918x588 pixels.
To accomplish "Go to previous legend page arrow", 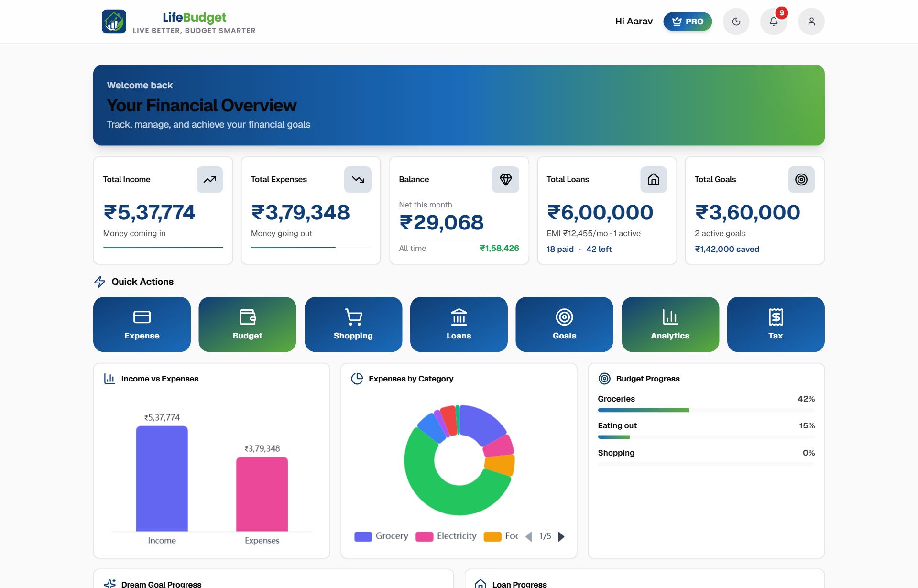I will point(529,537).
